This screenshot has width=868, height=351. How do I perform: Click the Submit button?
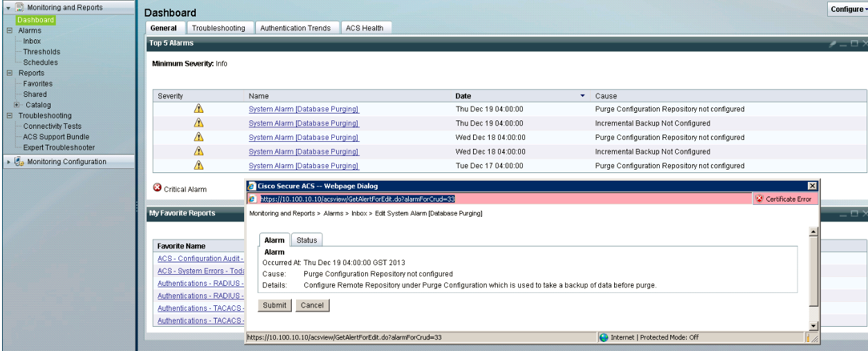point(275,305)
